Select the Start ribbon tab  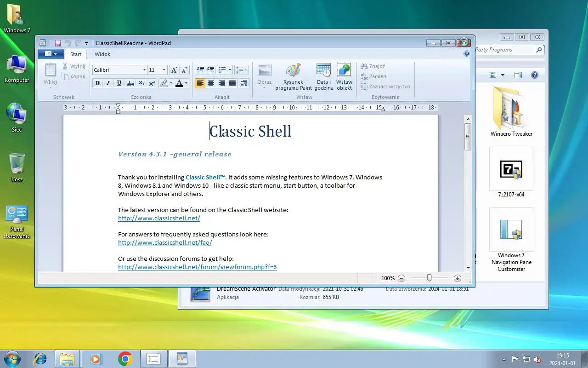[76, 54]
